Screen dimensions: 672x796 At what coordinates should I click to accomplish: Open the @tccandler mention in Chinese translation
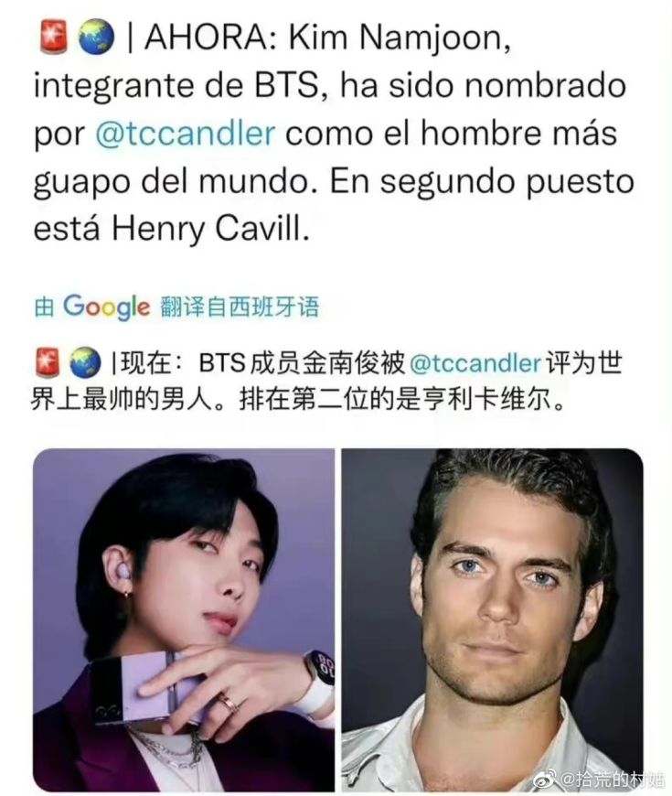(x=475, y=363)
